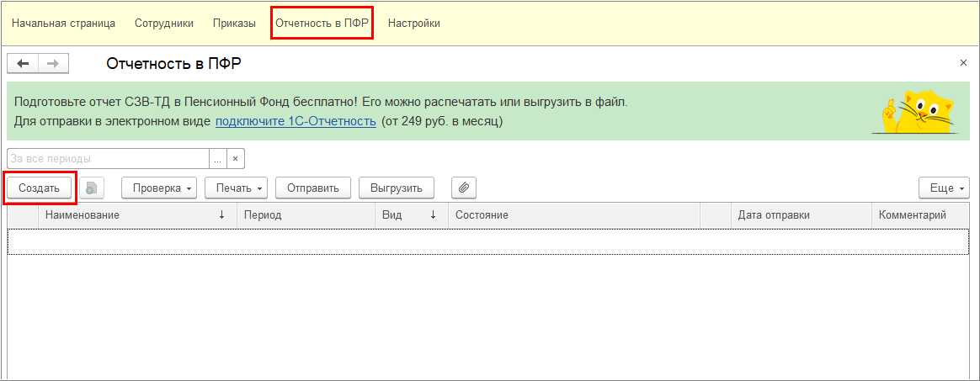Switch to the Сотрудники section
980x381 pixels.
click(x=164, y=24)
